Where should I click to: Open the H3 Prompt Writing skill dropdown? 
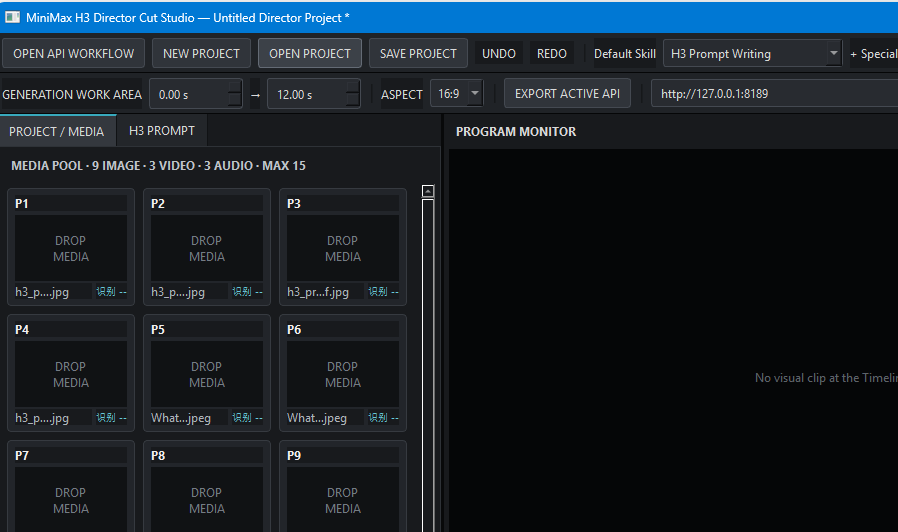752,54
